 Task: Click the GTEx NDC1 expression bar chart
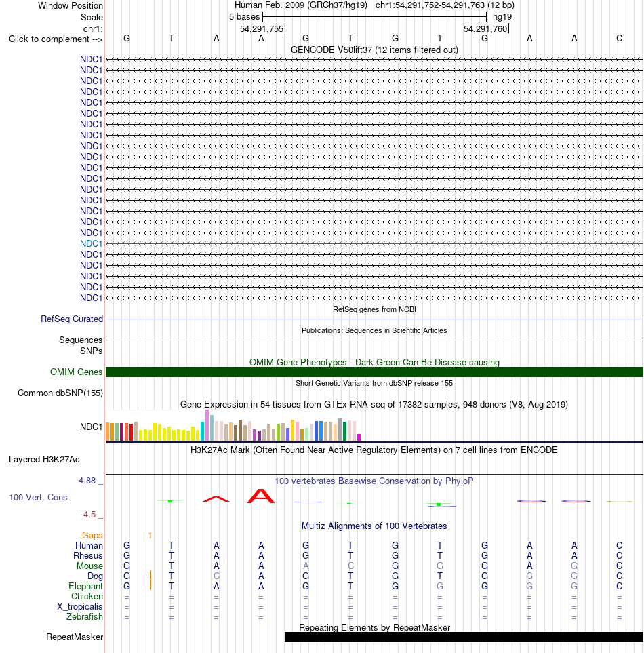pyautogui.click(x=233, y=425)
